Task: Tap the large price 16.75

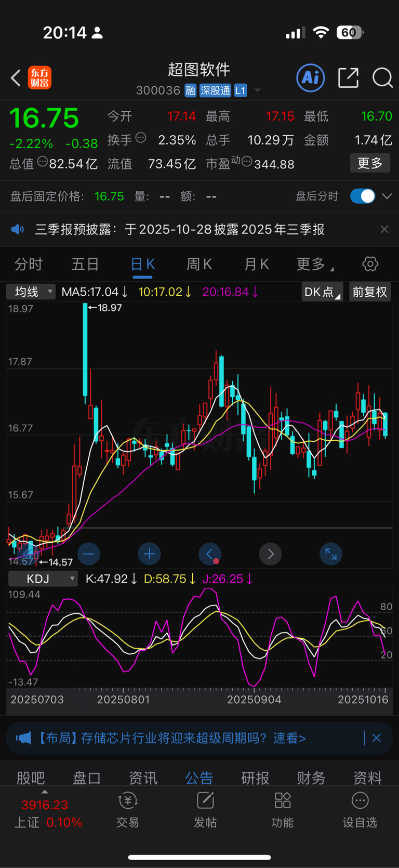Action: [44, 118]
